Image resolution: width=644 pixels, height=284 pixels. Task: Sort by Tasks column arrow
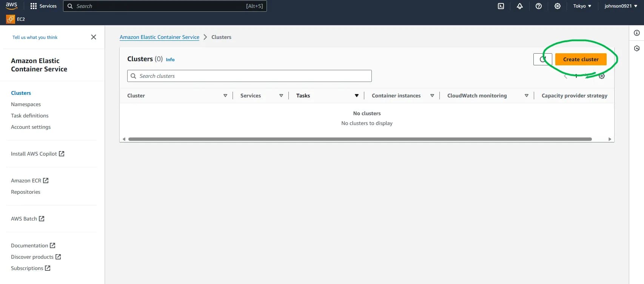(357, 96)
